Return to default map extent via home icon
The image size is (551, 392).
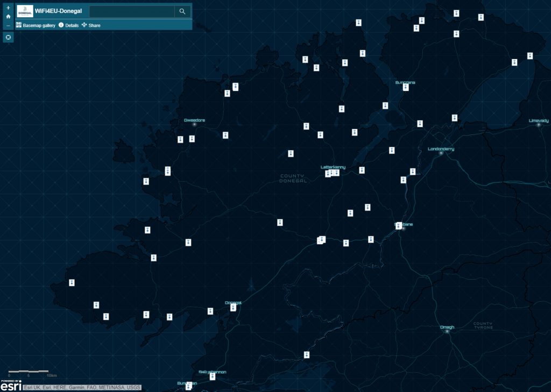[x=8, y=17]
